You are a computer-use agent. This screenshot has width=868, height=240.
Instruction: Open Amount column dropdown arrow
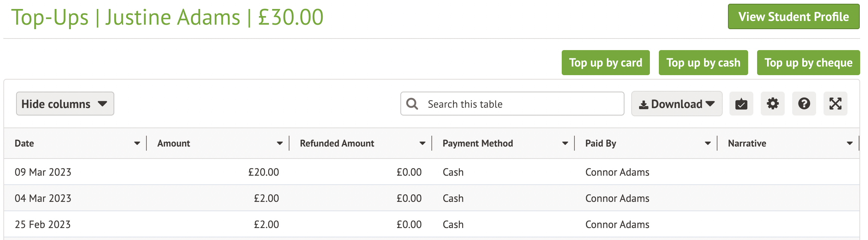pos(280,144)
